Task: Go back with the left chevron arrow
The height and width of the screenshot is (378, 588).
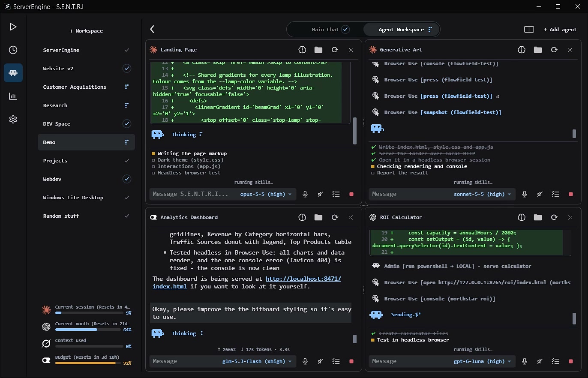Action: tap(152, 29)
